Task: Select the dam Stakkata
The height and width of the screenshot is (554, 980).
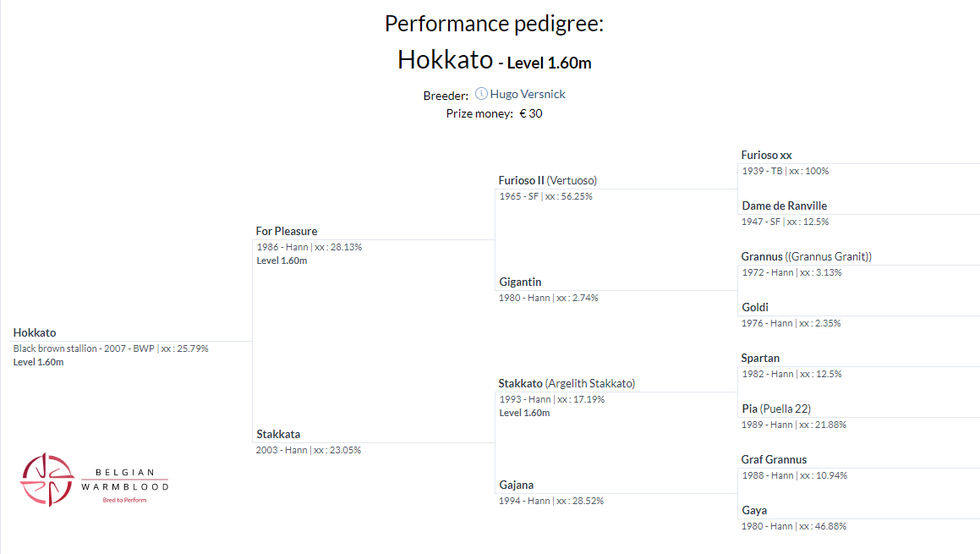Action: (x=278, y=434)
